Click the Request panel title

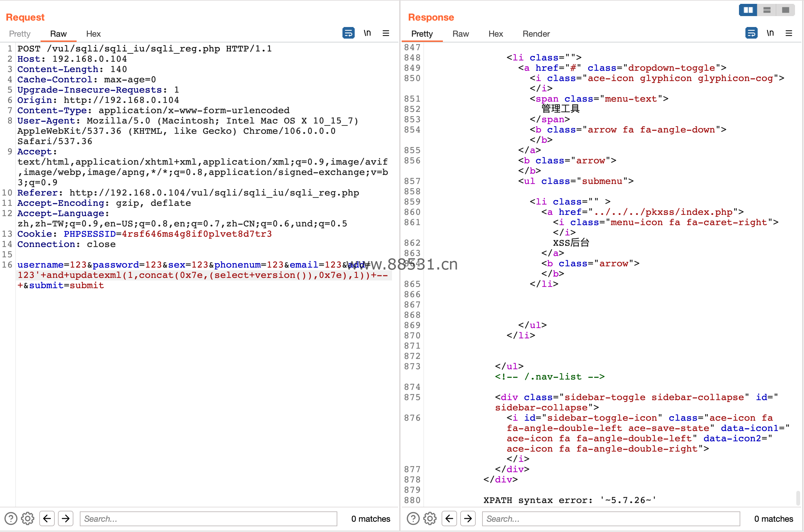pyautogui.click(x=25, y=17)
